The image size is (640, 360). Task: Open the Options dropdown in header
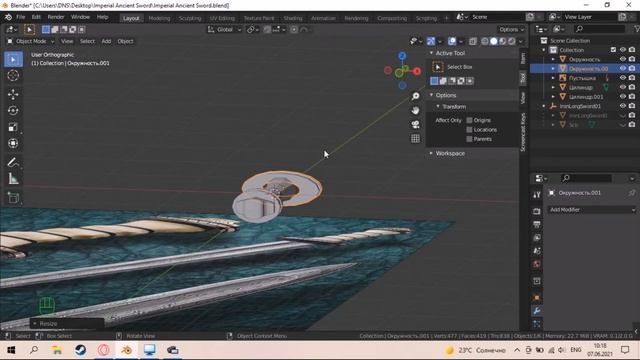511,29
